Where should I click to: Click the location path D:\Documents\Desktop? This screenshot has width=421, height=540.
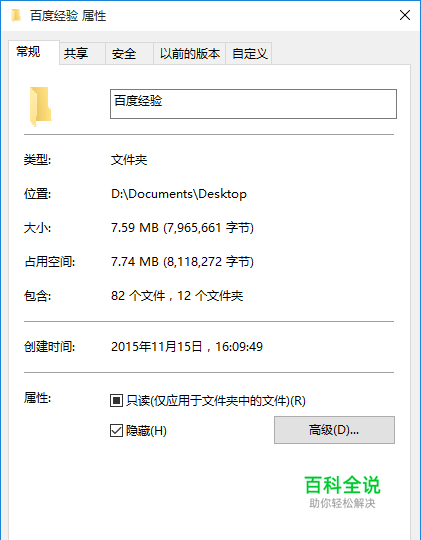click(179, 194)
